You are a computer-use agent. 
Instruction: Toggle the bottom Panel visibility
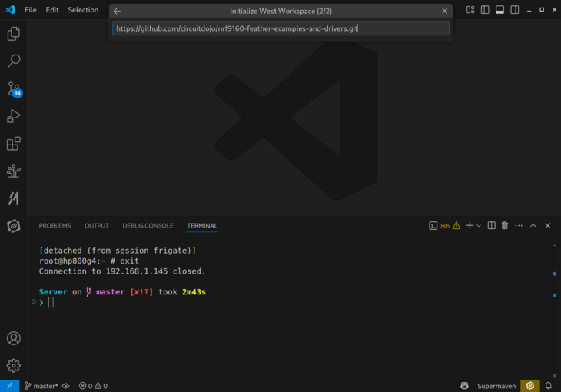(500, 10)
